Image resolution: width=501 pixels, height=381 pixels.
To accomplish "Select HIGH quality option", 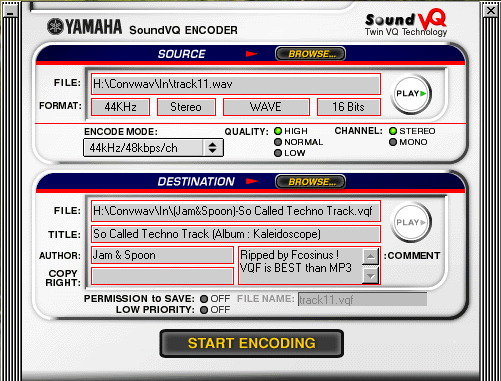I will pos(291,131).
